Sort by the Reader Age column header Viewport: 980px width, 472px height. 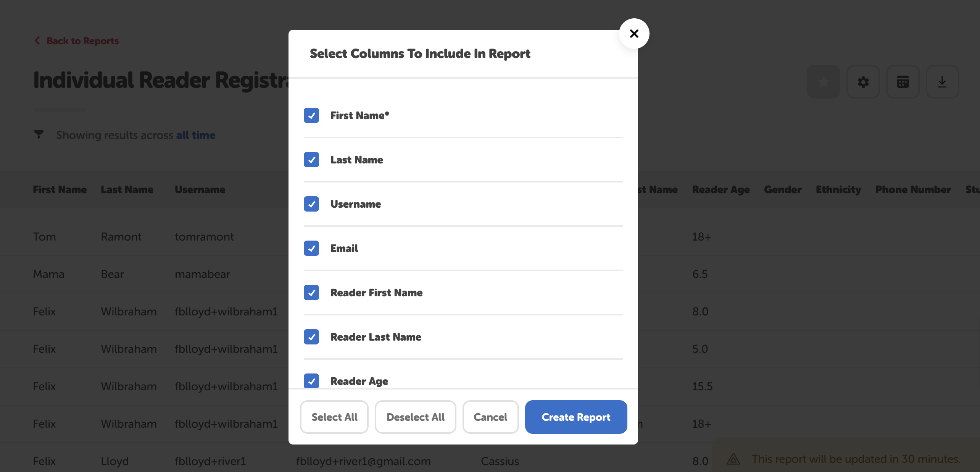coord(720,189)
